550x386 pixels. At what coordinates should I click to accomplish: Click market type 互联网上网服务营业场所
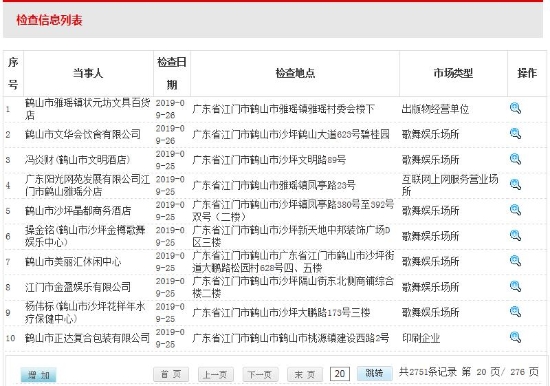tap(450, 185)
